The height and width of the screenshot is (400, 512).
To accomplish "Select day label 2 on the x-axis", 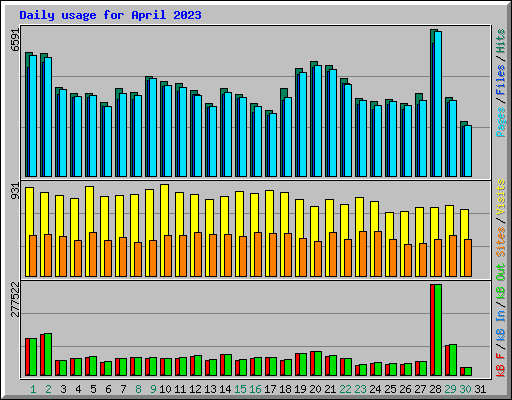I will 48,389.
